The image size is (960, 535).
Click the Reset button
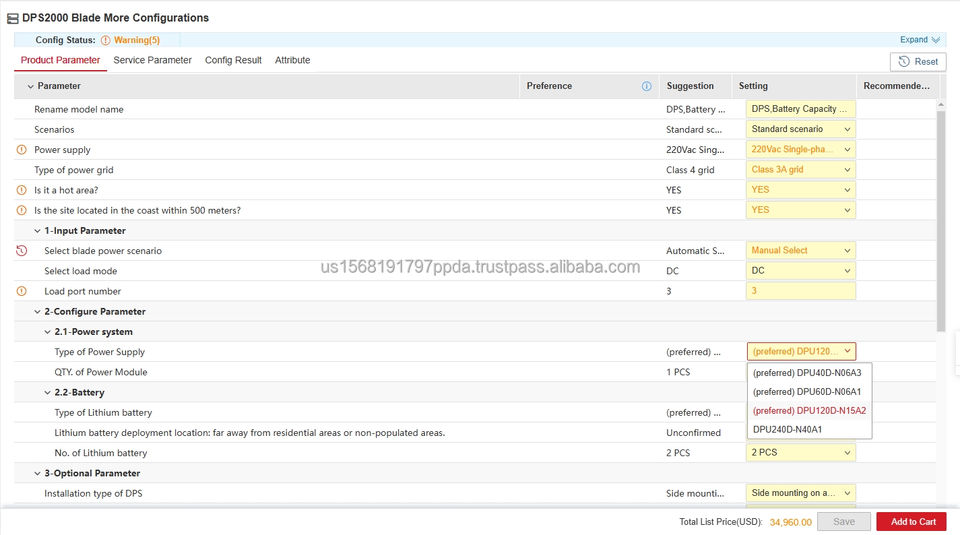point(918,62)
